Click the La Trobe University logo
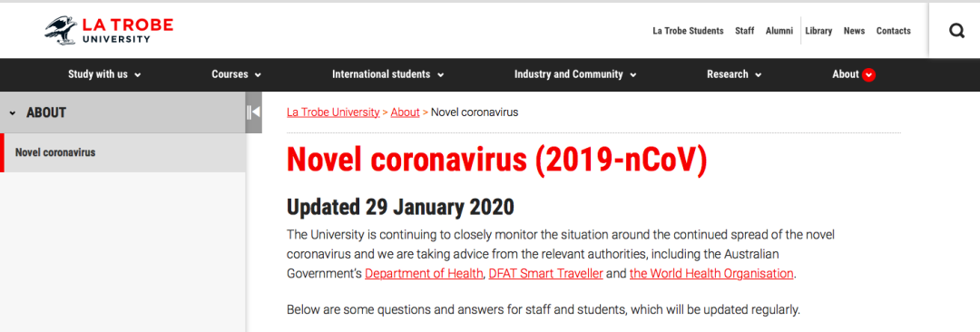Viewport: 980px width, 332px height. click(109, 30)
